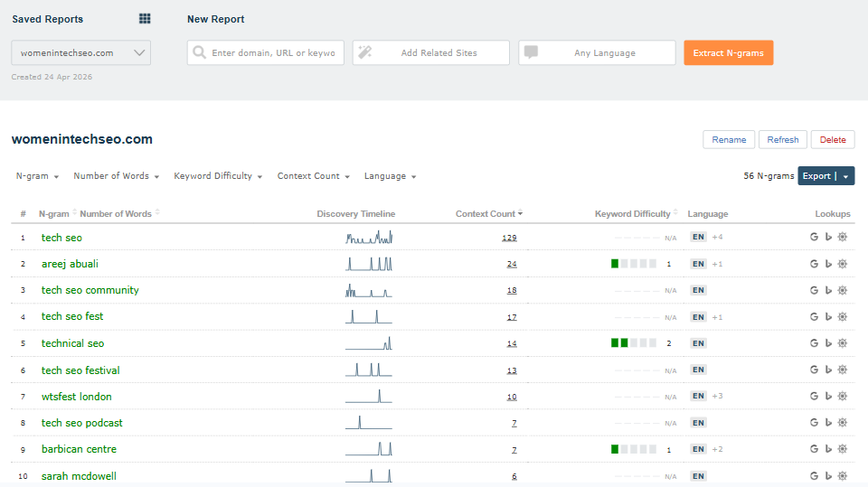Open the tech seo community n-gram

pos(90,290)
